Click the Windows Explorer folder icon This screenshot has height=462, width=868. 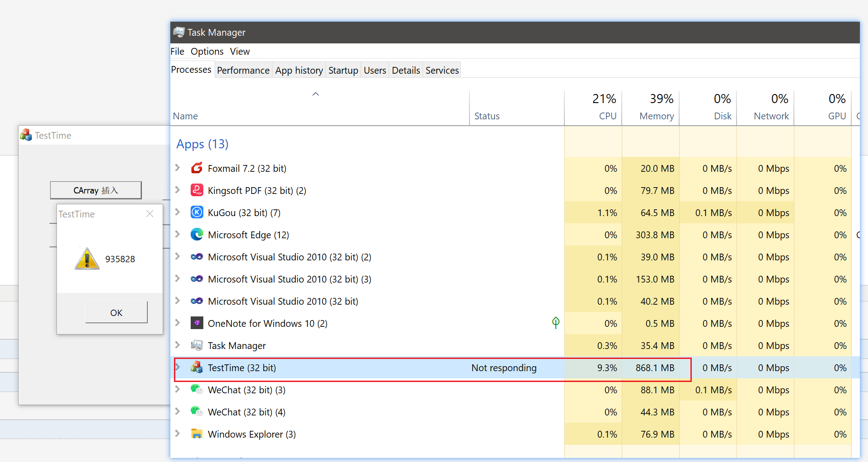[197, 434]
